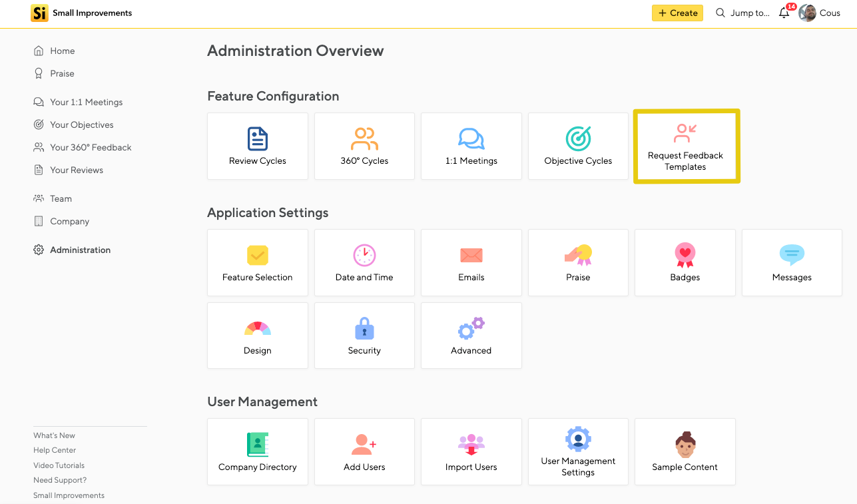Open the Help Center link

[55, 450]
